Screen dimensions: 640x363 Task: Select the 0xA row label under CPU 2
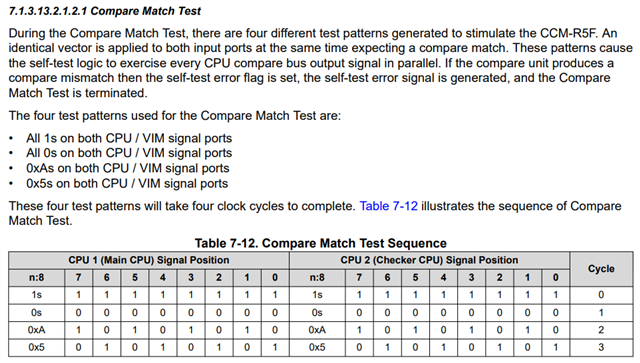317,330
